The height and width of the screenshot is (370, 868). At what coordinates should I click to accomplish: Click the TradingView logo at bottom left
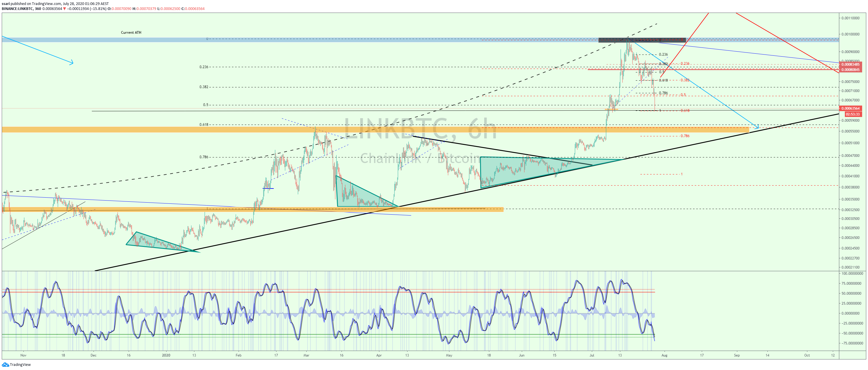click(16, 365)
